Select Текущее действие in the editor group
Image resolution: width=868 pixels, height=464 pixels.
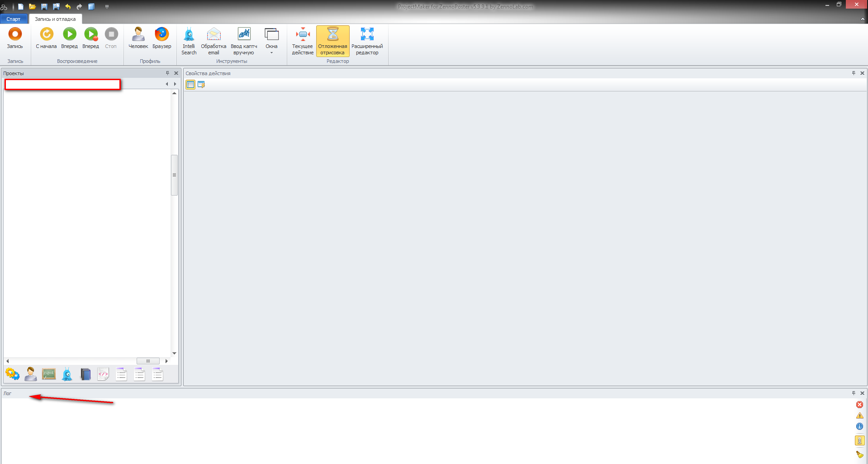point(303,41)
